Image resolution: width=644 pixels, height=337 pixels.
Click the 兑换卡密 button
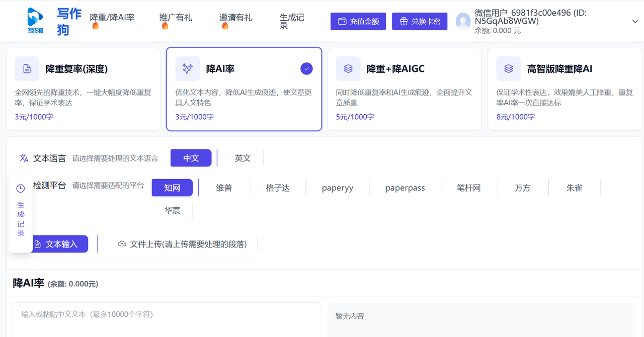point(420,21)
